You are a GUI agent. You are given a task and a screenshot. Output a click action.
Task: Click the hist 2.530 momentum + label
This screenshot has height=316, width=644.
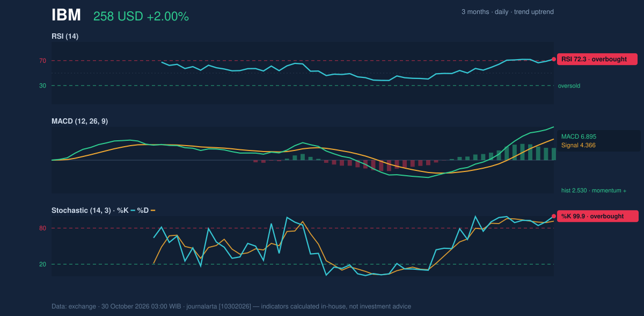[594, 190]
